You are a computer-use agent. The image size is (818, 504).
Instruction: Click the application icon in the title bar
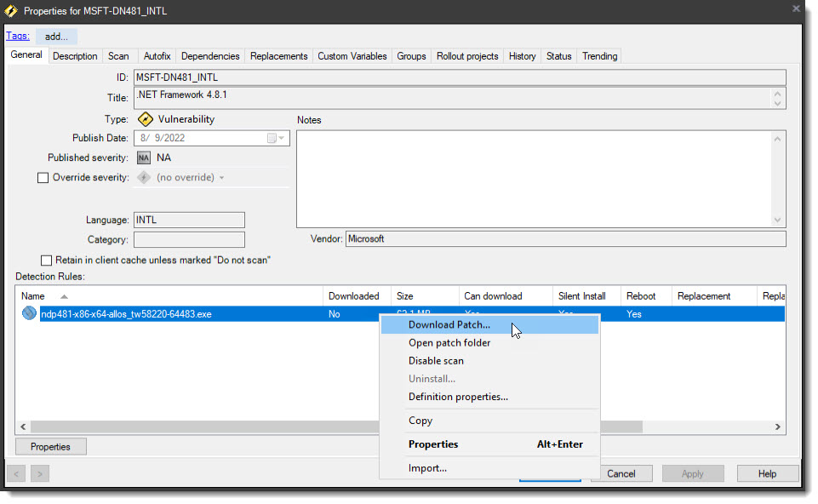tap(12, 11)
